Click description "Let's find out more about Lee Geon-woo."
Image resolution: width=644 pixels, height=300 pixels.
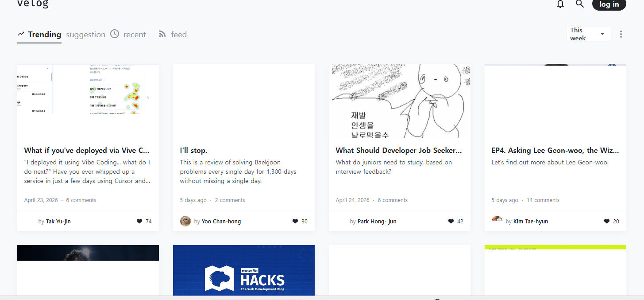click(x=550, y=162)
